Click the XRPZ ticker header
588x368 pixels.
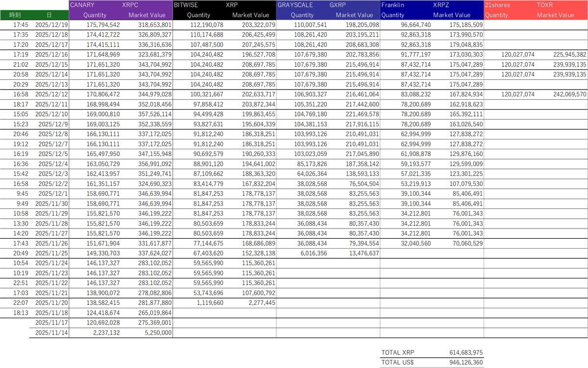[441, 5]
